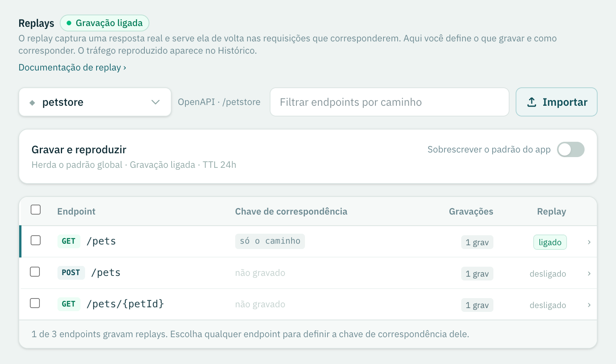Expand the GET /pets row chevron
Image resolution: width=616 pixels, height=364 pixels.
point(589,242)
